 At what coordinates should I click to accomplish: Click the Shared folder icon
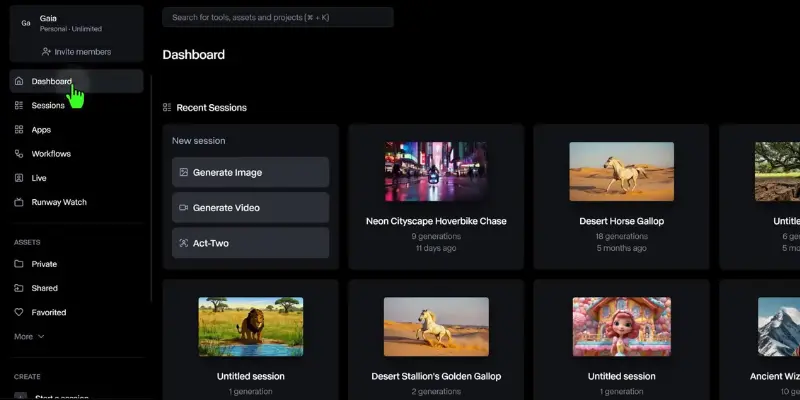(19, 288)
